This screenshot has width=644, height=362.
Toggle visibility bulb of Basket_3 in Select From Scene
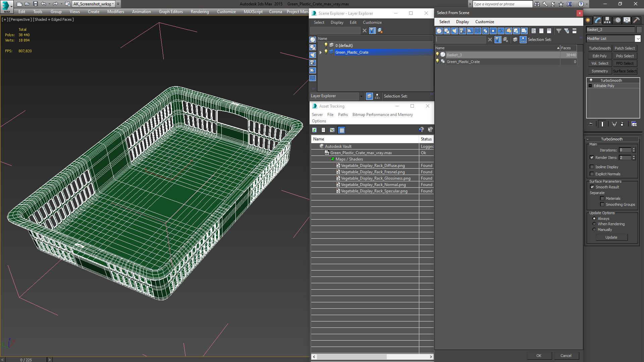(x=437, y=55)
